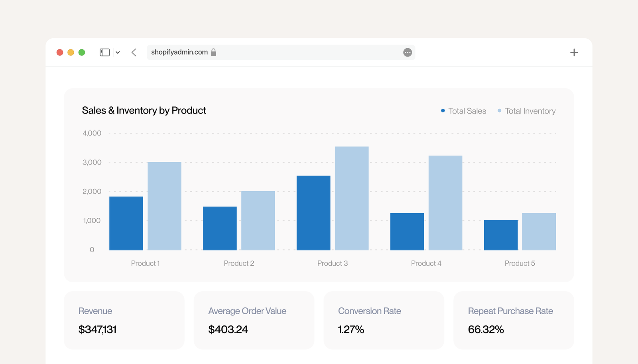The image size is (638, 364).
Task: Select Product 4 Total Inventory bar
Action: point(445,203)
